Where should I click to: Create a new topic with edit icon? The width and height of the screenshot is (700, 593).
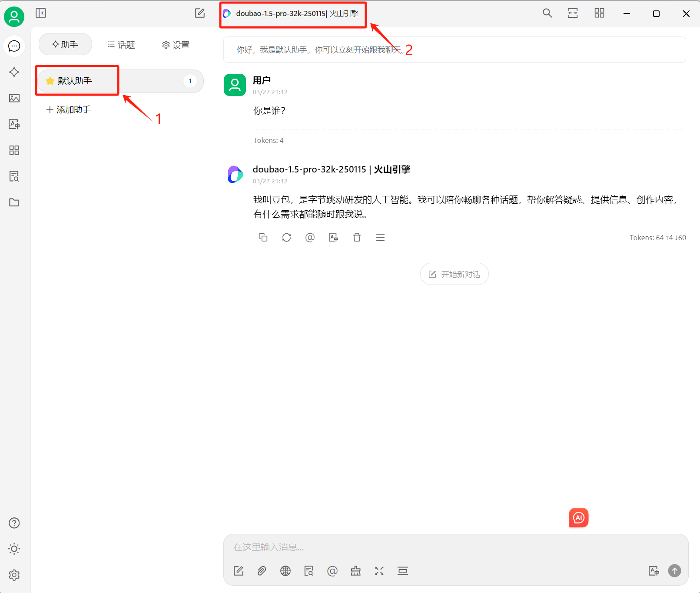pyautogui.click(x=200, y=13)
